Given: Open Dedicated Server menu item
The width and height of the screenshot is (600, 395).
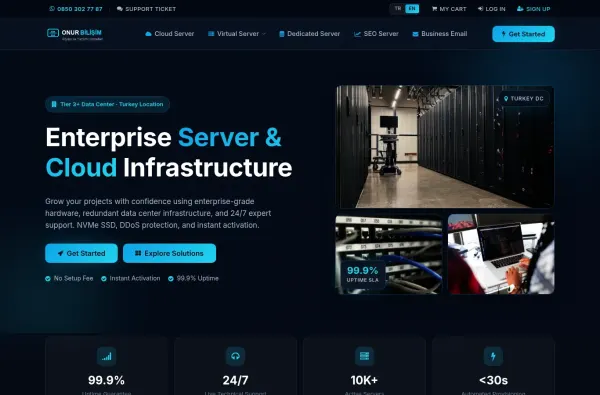Looking at the screenshot, I should pos(313,34).
